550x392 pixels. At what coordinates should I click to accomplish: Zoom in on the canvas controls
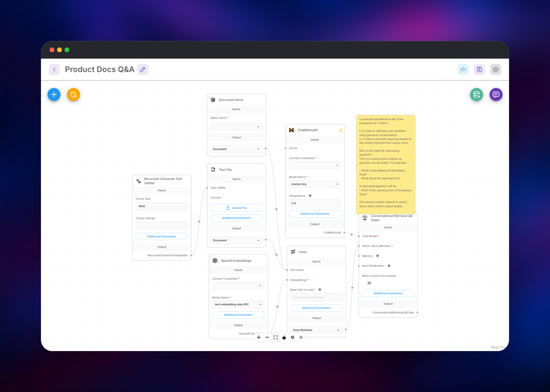click(x=259, y=337)
